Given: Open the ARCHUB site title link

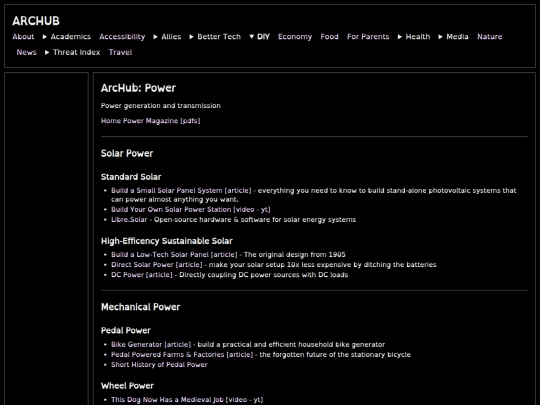Looking at the screenshot, I should point(36,21).
